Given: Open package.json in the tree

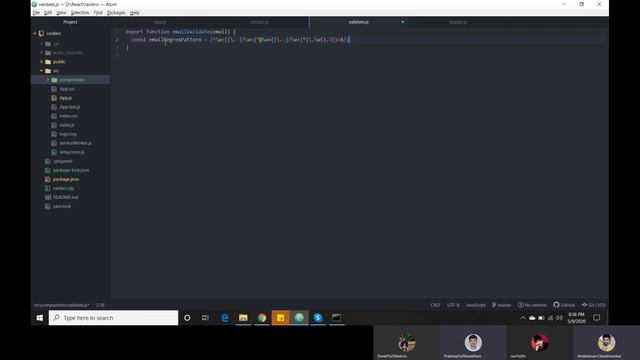Looking at the screenshot, I should (66, 179).
